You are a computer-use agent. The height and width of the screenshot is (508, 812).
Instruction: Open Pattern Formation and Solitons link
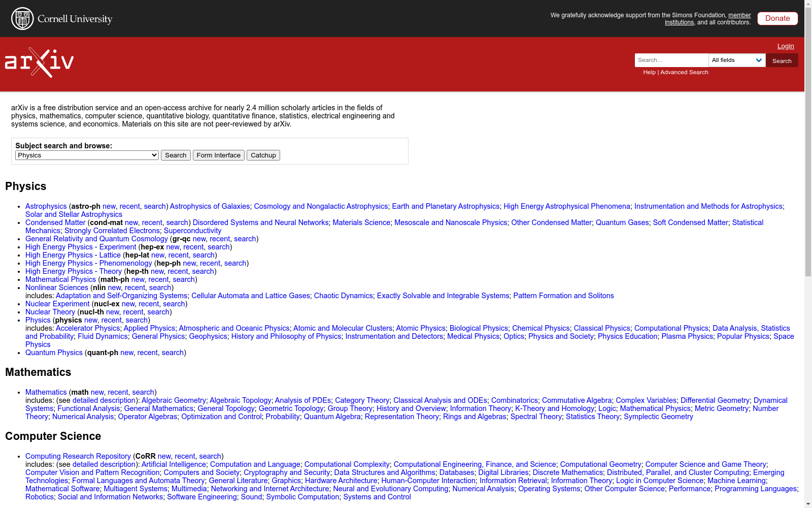point(563,296)
